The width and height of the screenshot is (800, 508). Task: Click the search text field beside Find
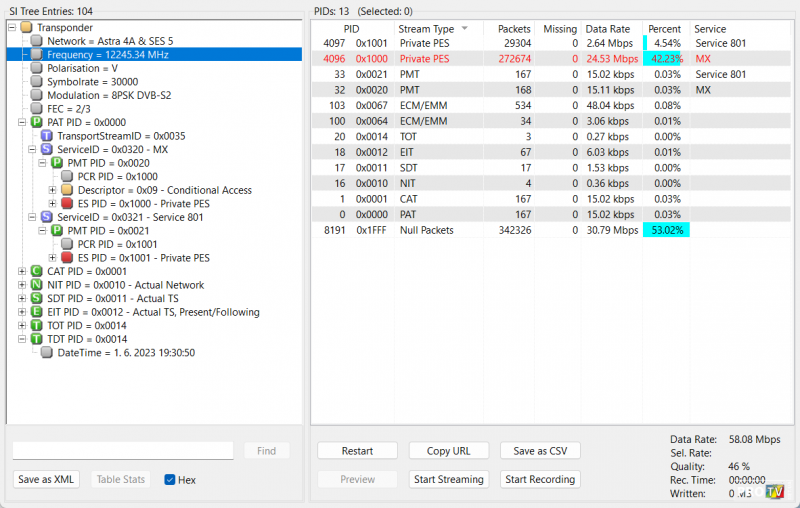click(123, 451)
